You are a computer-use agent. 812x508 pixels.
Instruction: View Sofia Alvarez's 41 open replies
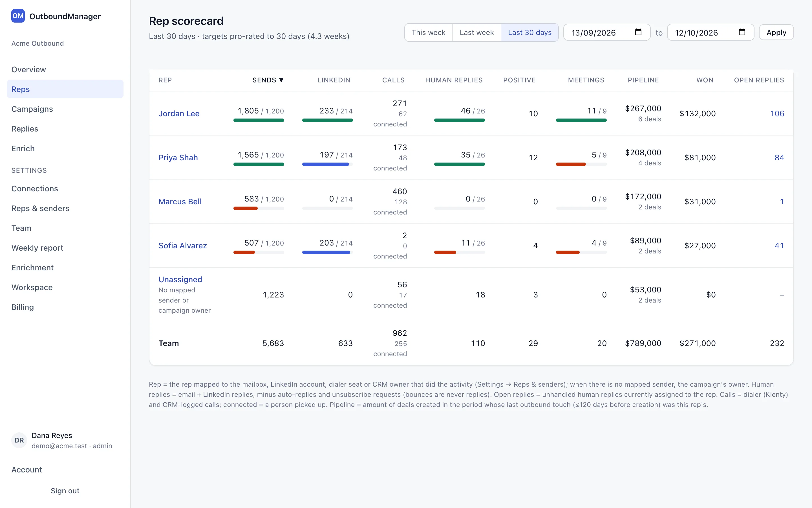pos(779,246)
